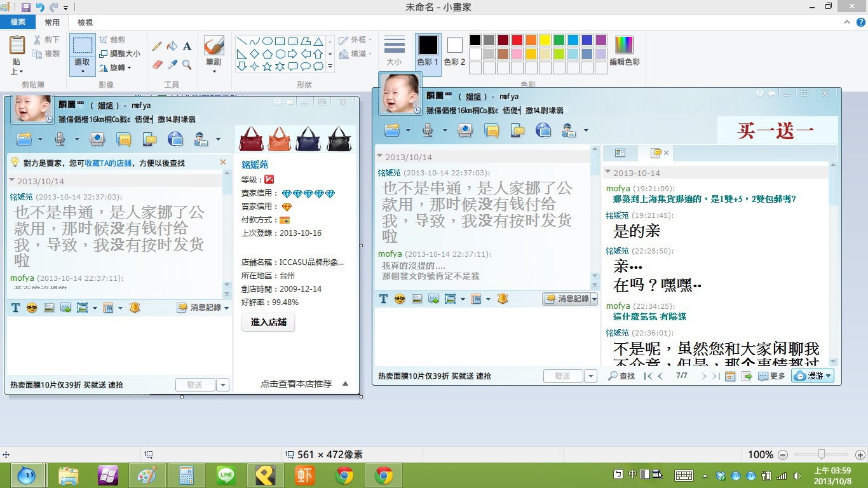Viewport: 868px width, 488px height.
Task: Open the Customize Quick Access Toolbar dropdown
Action: coord(66,8)
